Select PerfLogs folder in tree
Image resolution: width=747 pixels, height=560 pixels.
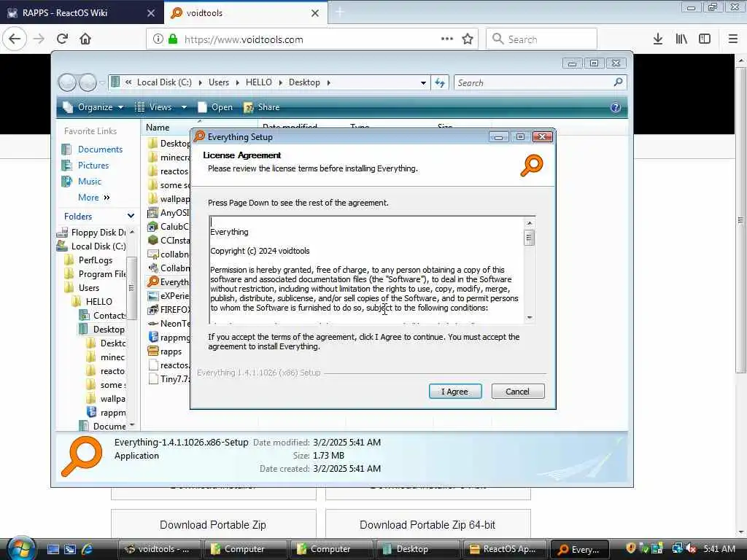pyautogui.click(x=90, y=260)
